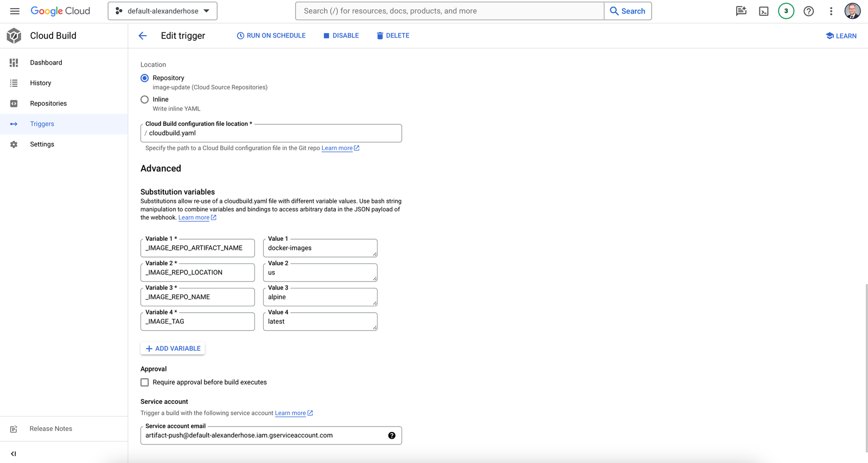Screen dimensions: 868x463
Task: Open Repositories in the sidebar
Action: [x=64, y=104]
